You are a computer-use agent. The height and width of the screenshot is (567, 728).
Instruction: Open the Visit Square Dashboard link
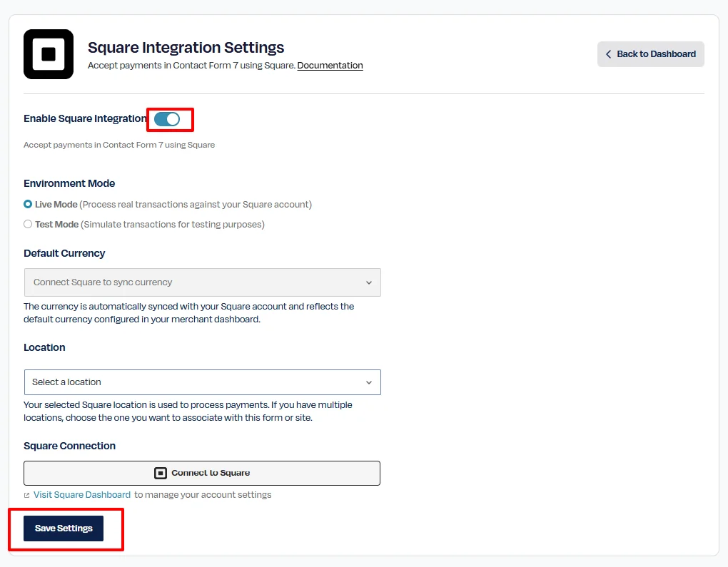[x=82, y=495]
